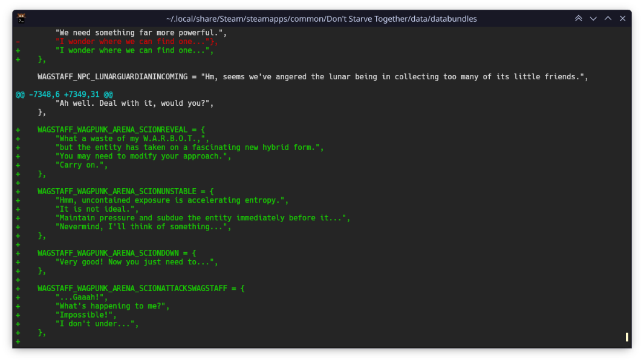
Task: Click the databundles path window title
Action: [x=321, y=19]
